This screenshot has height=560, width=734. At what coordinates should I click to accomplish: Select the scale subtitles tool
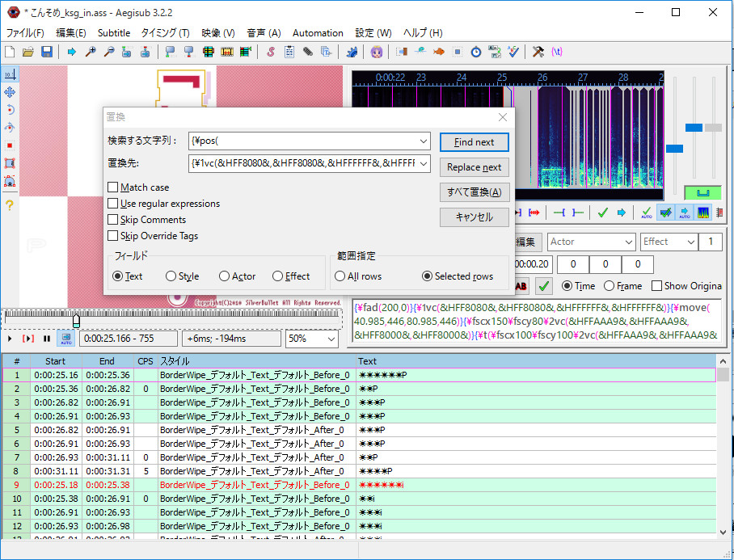click(x=10, y=145)
